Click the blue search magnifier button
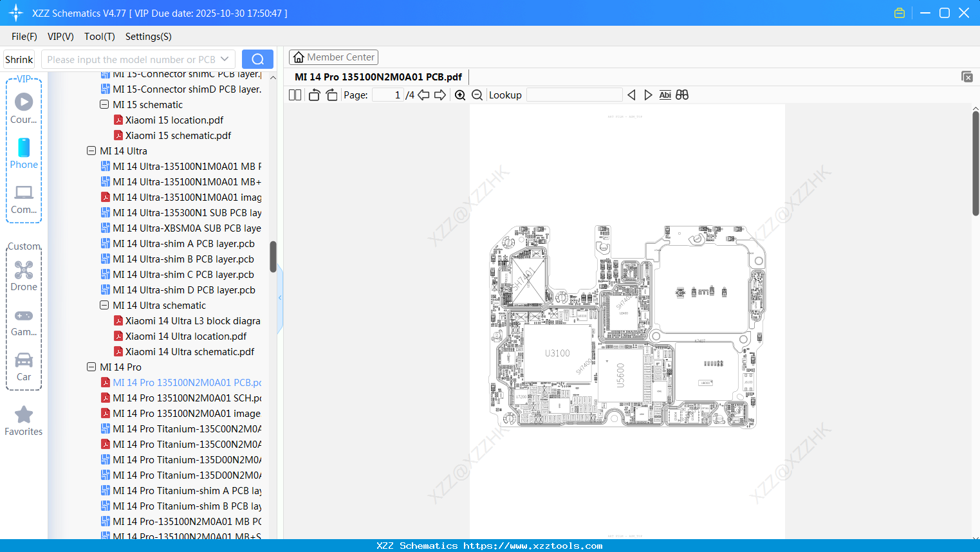 [257, 59]
